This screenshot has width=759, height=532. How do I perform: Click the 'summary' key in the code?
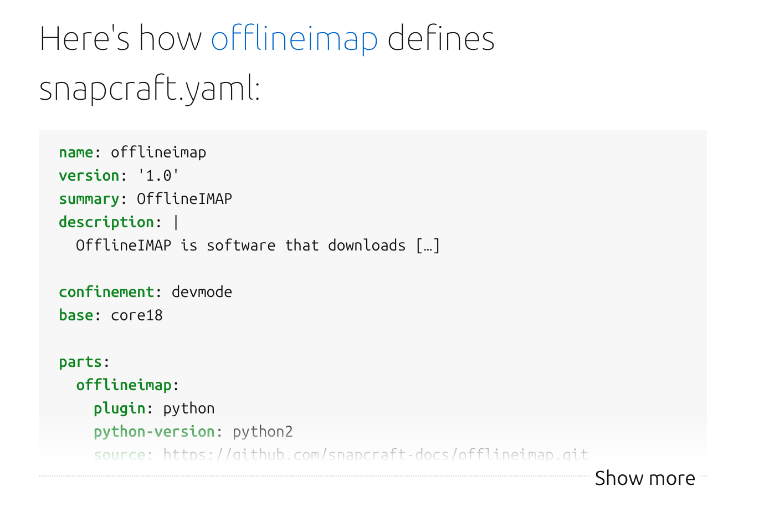click(89, 199)
